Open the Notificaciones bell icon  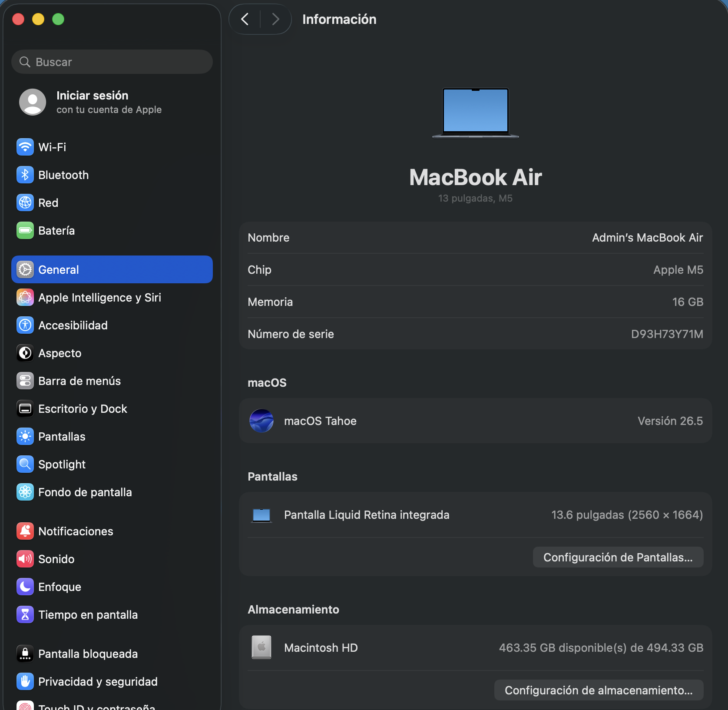(25, 531)
